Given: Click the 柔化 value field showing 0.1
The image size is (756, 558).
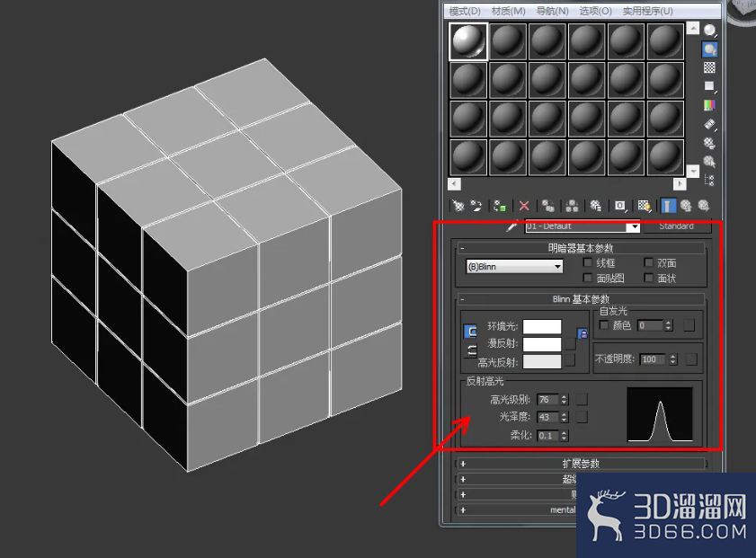Looking at the screenshot, I should pos(548,436).
